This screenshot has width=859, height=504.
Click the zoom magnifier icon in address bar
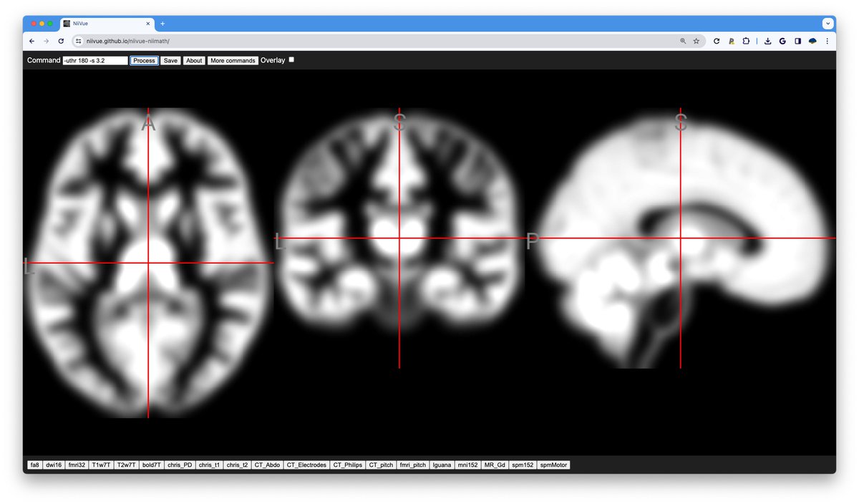683,41
